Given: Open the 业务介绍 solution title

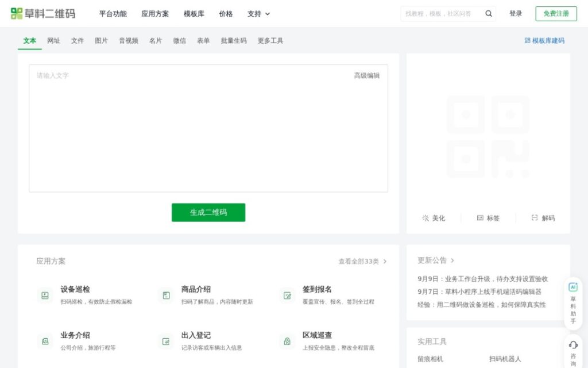Looking at the screenshot, I should click(x=75, y=335).
